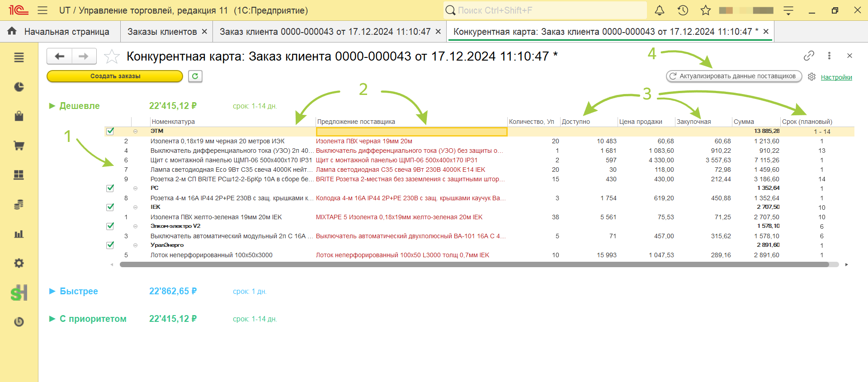The width and height of the screenshot is (868, 382).
Task: Open the shopping cart sidebar section
Action: (19, 146)
